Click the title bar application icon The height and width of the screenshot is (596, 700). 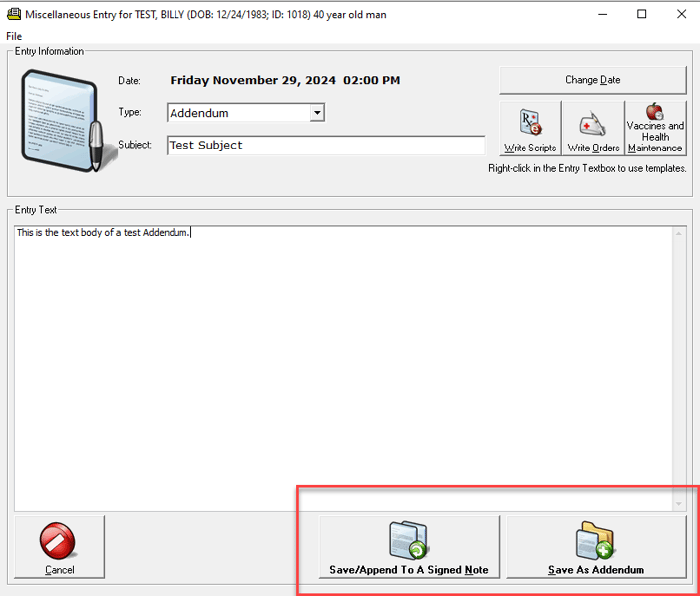[14, 14]
